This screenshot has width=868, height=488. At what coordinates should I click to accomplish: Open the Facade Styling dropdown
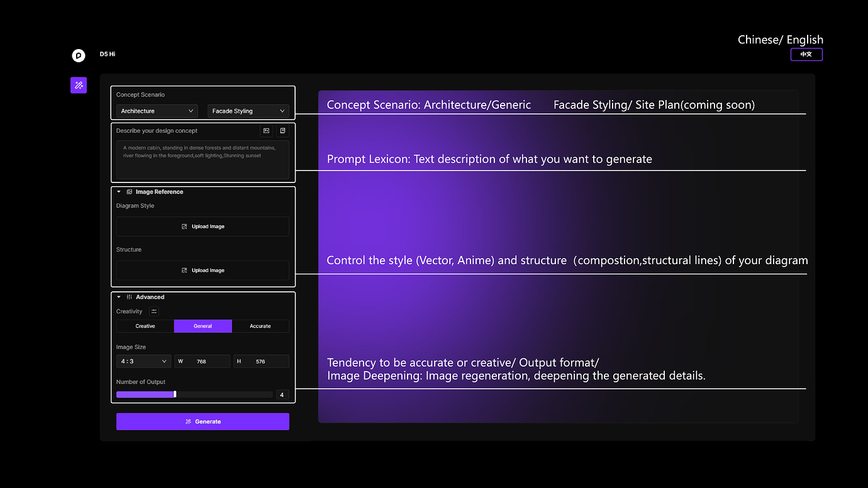tap(249, 110)
